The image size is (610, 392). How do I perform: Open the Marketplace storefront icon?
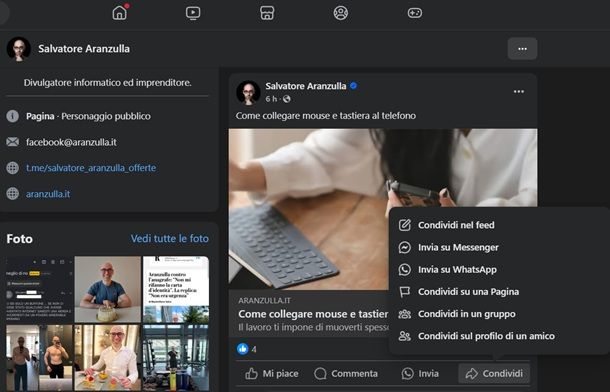coord(267,13)
